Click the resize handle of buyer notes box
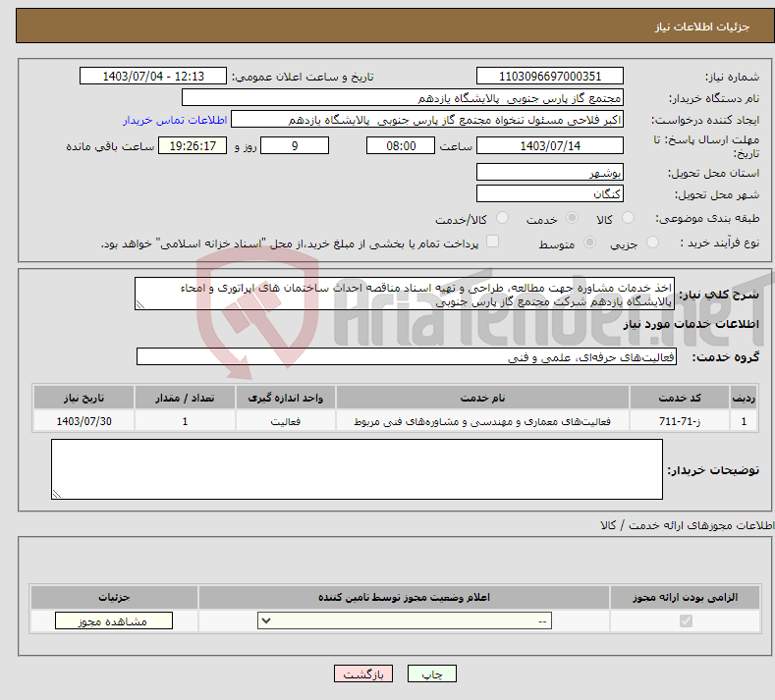 tap(57, 494)
